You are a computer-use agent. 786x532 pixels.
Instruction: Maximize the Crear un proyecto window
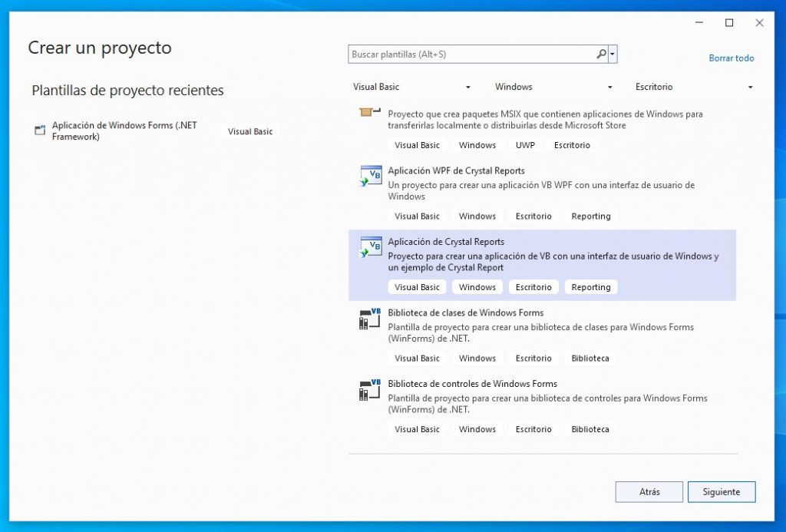tap(729, 23)
